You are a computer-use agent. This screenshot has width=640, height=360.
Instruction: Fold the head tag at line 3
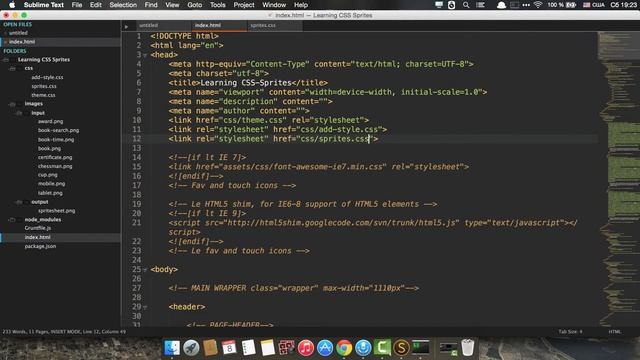click(x=145, y=55)
